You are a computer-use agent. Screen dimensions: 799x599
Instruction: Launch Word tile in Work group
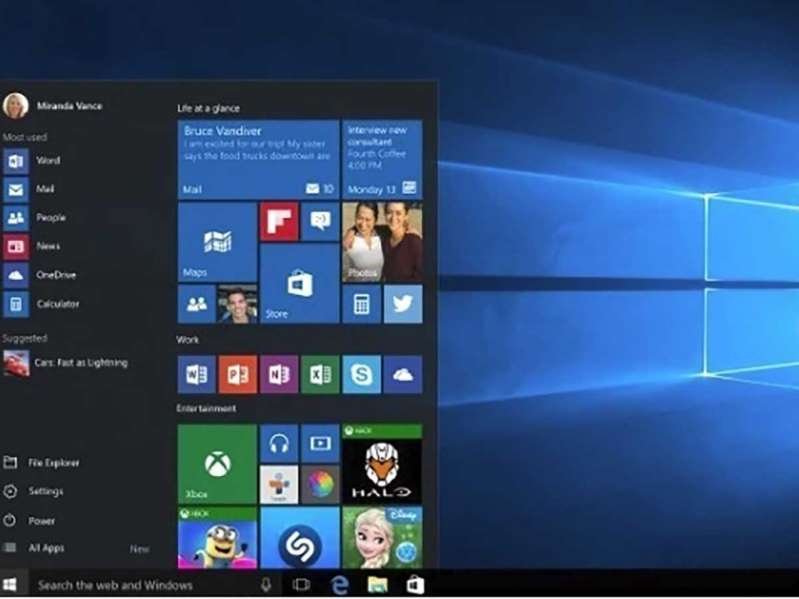click(x=197, y=375)
